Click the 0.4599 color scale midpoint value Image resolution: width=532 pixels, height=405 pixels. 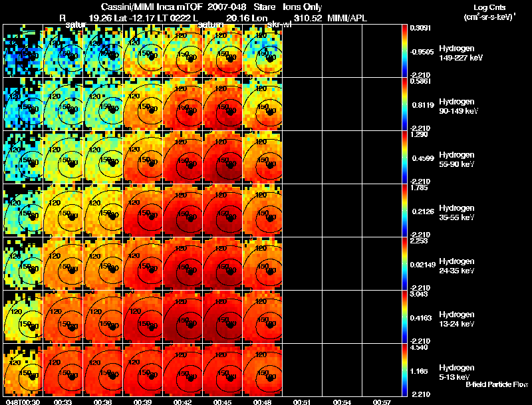point(423,158)
